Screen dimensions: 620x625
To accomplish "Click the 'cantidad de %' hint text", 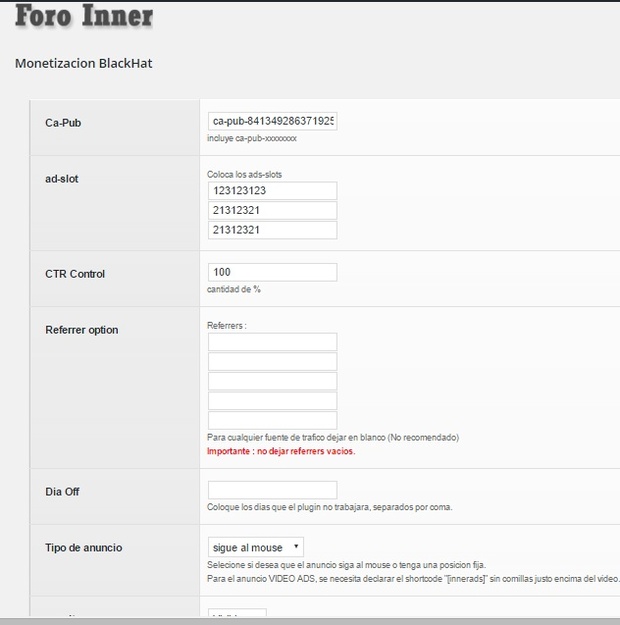I will [234, 289].
